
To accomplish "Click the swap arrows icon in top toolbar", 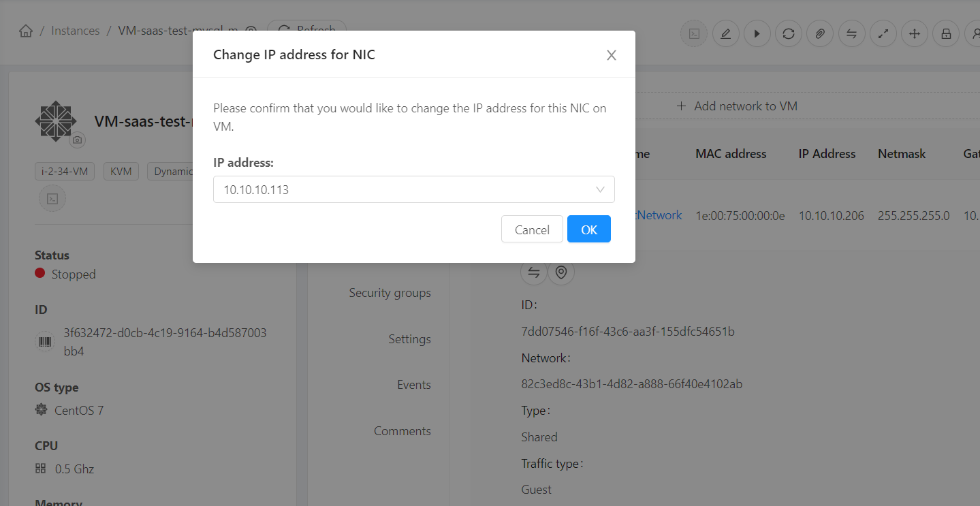I will point(851,33).
